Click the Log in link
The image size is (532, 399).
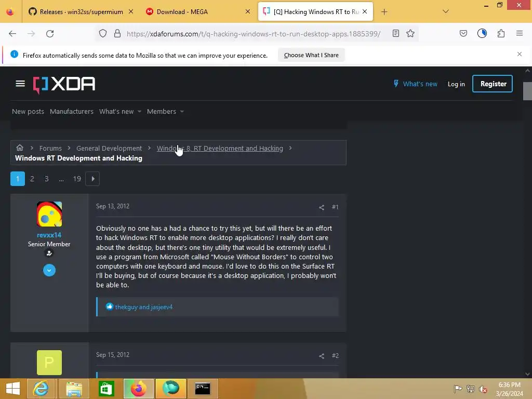tap(456, 84)
